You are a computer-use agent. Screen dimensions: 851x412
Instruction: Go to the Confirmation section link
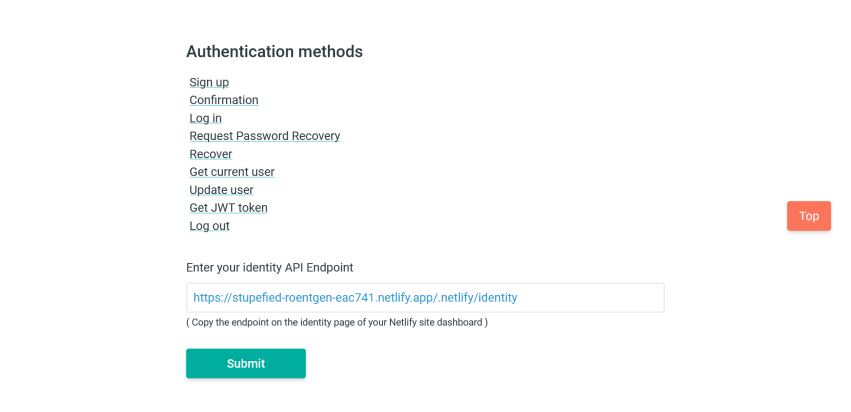[x=224, y=100]
